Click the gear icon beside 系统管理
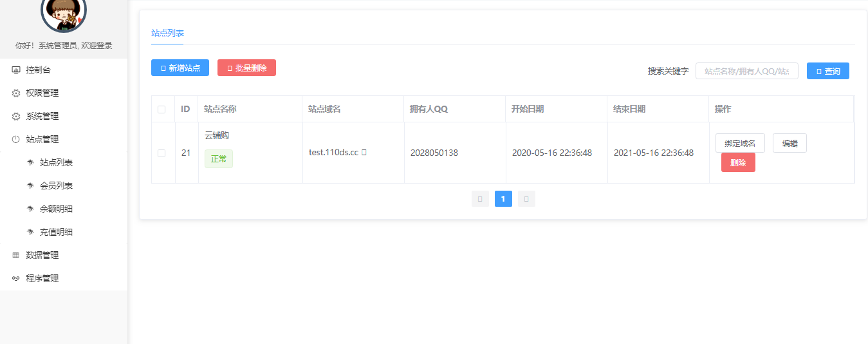The image size is (868, 344). pyautogui.click(x=16, y=116)
